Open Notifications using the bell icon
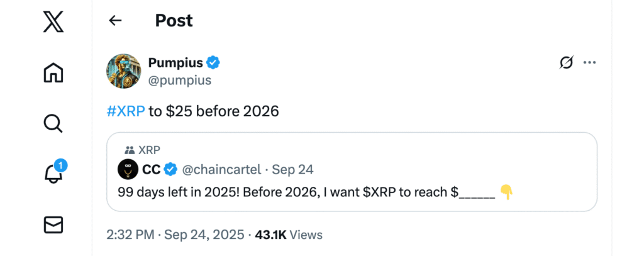Image resolution: width=644 pixels, height=256 pixels. point(53,173)
